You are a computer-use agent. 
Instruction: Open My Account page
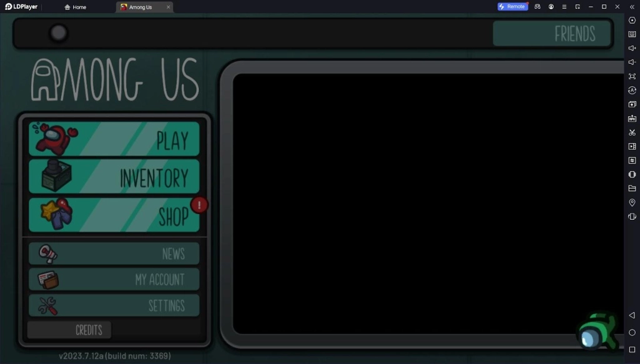(114, 279)
